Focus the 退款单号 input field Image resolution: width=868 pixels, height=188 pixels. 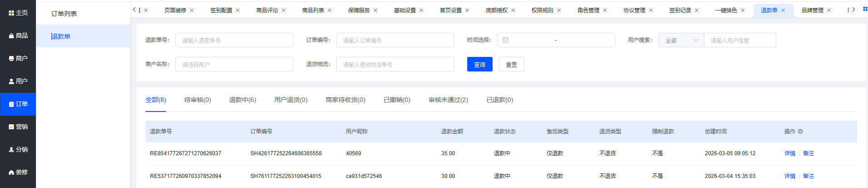tap(234, 40)
